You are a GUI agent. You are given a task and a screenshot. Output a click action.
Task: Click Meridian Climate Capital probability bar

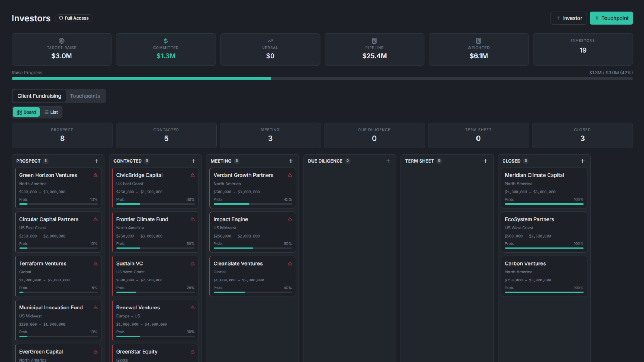pyautogui.click(x=544, y=204)
